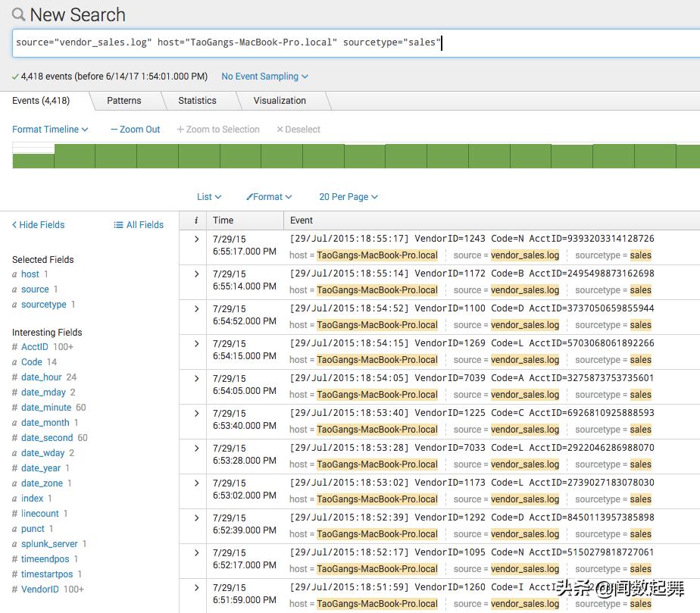Screen dimensions: 700x613
Task: Switch to the Patterns tab
Action: click(123, 101)
